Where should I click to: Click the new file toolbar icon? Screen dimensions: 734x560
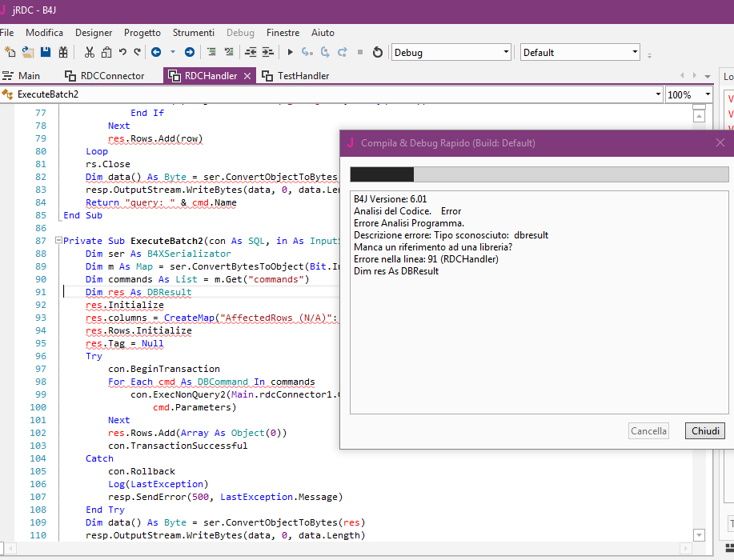click(x=10, y=53)
